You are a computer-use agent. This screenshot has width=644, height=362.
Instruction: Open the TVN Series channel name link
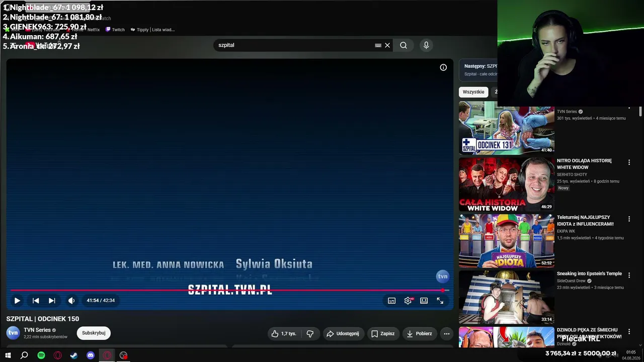pos(37,330)
